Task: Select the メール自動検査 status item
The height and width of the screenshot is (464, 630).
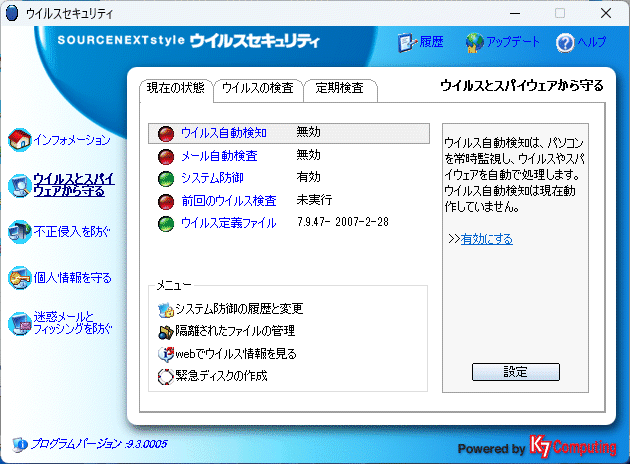Action: (219, 156)
